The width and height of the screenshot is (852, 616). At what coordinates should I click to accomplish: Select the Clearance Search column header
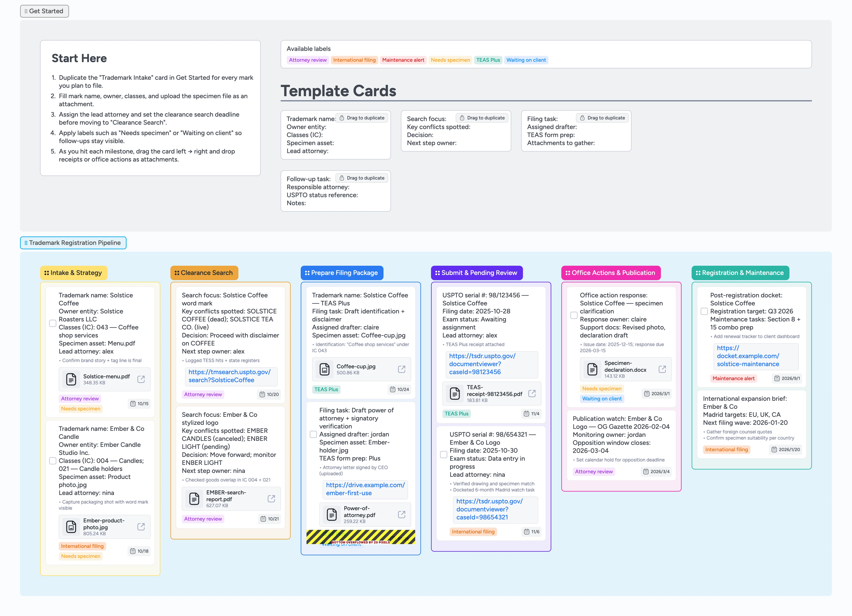[x=204, y=273]
